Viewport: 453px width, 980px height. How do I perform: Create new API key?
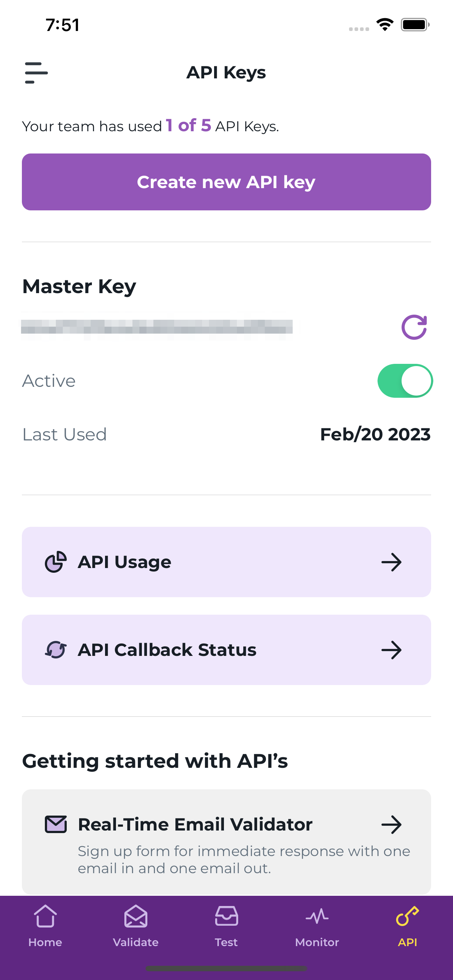(x=226, y=182)
